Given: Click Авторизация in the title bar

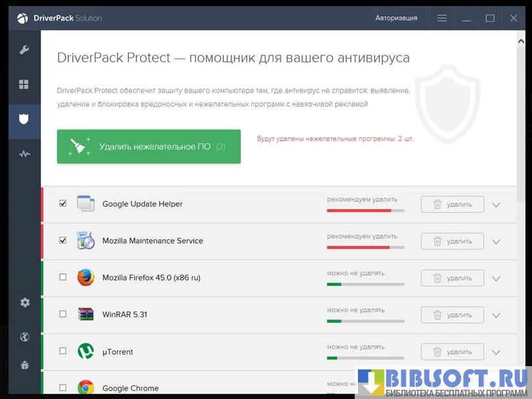Looking at the screenshot, I should (396, 18).
